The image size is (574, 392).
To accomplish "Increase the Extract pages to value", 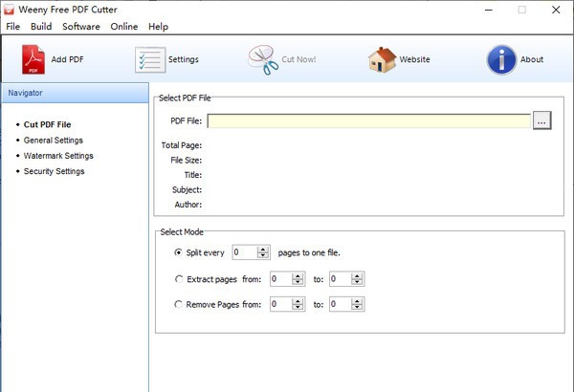I will click(357, 276).
